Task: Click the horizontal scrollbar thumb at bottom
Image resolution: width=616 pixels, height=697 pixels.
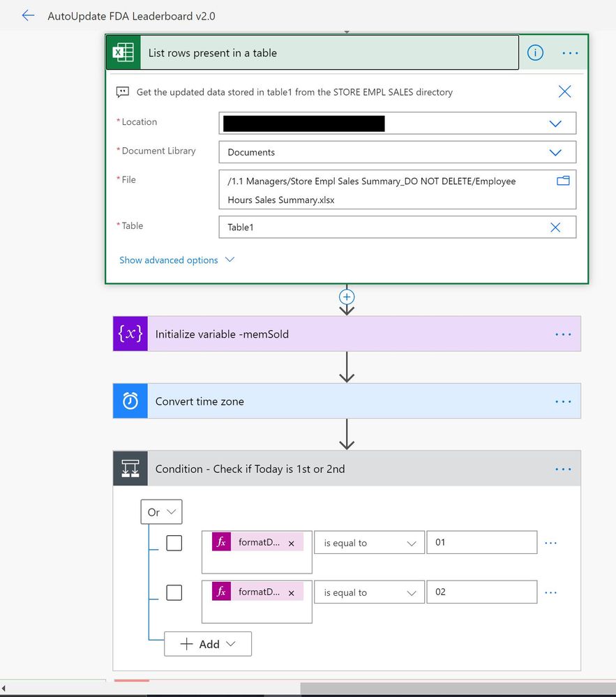Action: 458,689
